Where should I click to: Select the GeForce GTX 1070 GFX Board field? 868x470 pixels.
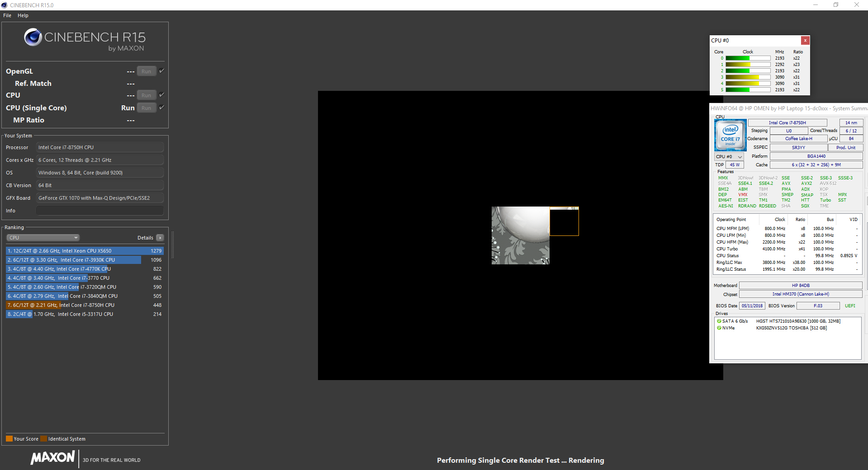coord(100,198)
